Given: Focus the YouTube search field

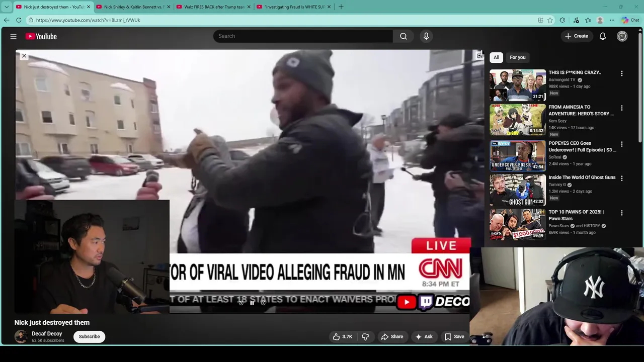Looking at the screenshot, I should point(303,36).
